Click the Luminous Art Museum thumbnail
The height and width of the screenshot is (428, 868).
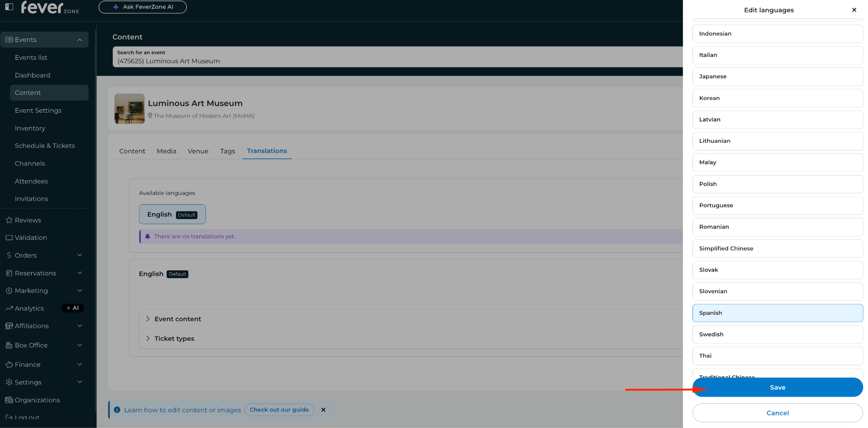(x=129, y=108)
